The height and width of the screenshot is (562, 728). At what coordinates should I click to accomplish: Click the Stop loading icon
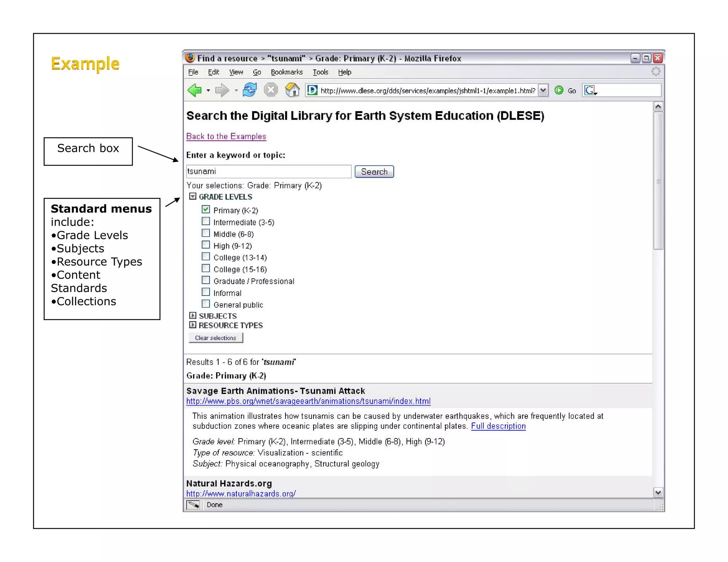tap(271, 90)
